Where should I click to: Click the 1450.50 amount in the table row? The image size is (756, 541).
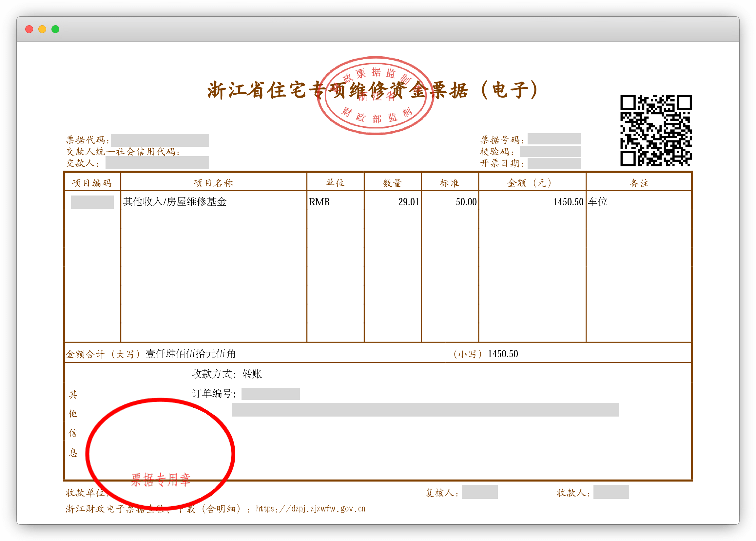point(568,202)
